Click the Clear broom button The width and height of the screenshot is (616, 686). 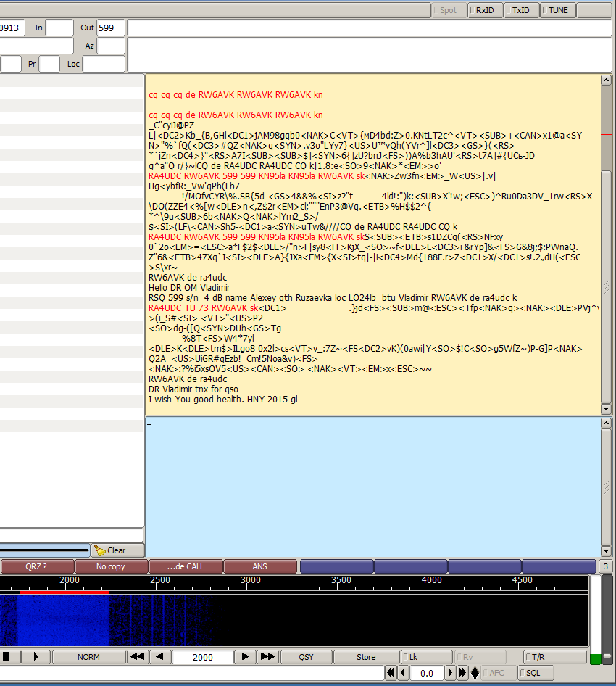(117, 550)
